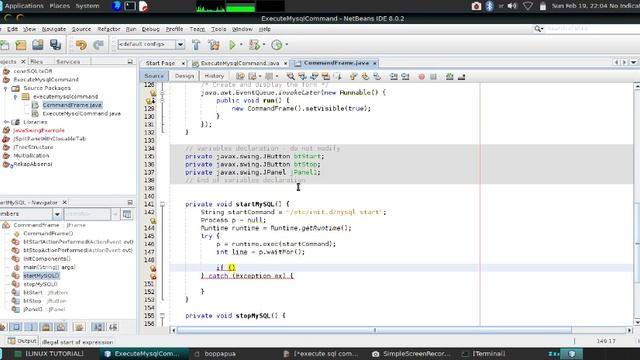Toggle Show Fields filter button in navigator
The width and height of the screenshot is (640, 360).
[16, 327]
